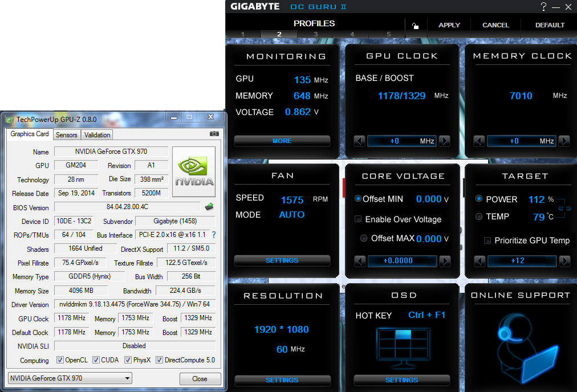Click the BIOS Version 84.04.28.00.4C field
The height and width of the screenshot is (392, 577).
click(x=127, y=207)
